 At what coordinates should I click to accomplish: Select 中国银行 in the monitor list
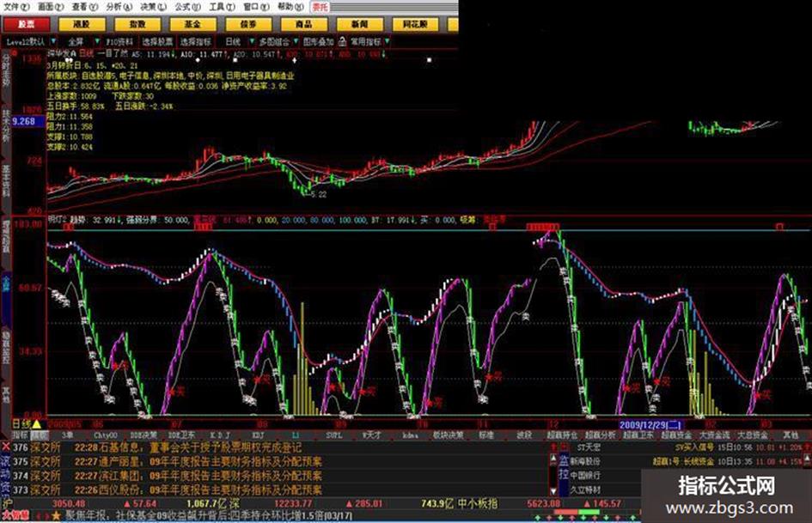(x=586, y=475)
